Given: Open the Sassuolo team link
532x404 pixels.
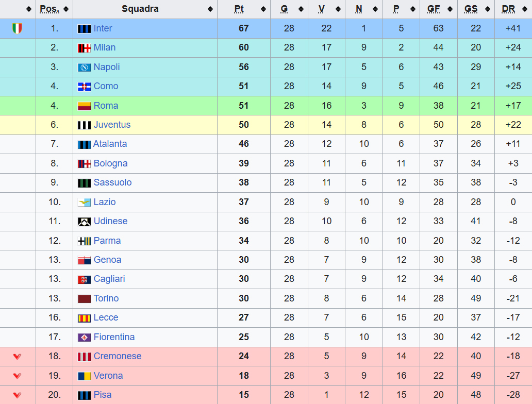Looking at the screenshot, I should (x=113, y=182).
